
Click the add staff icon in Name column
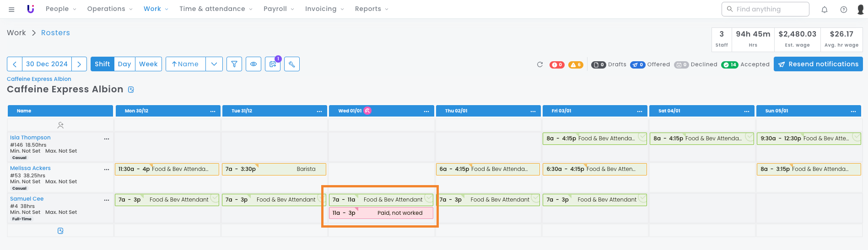[60, 125]
